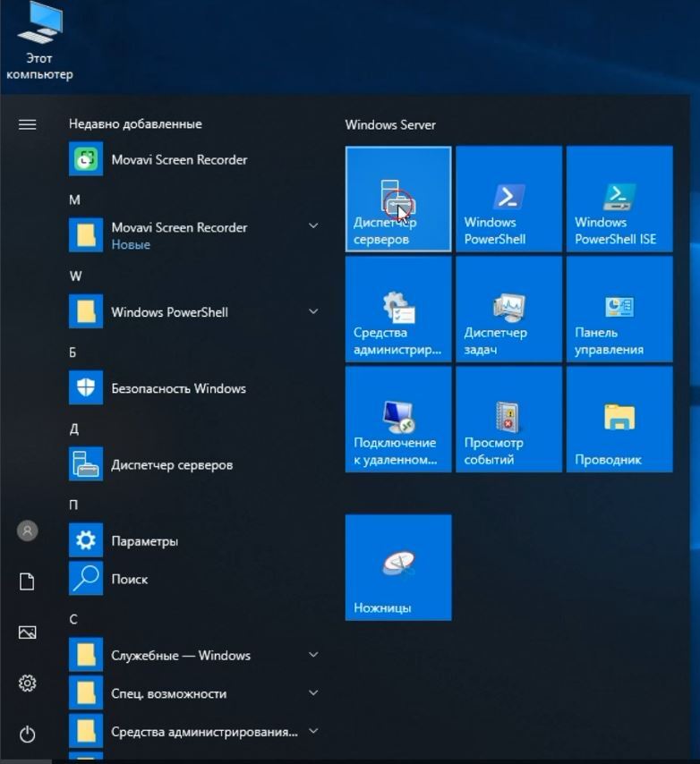700x764 pixels.
Task: Open Параметры from the app list
Action: [x=195, y=540]
